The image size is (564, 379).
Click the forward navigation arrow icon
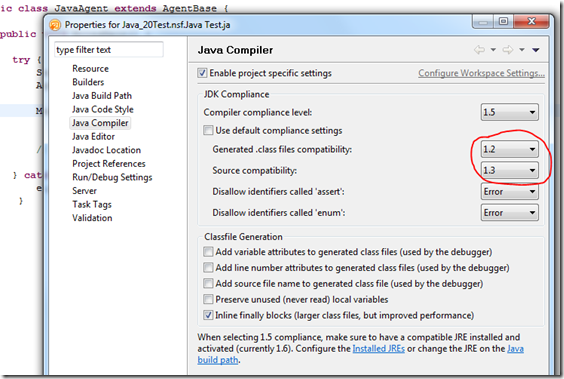click(508, 50)
